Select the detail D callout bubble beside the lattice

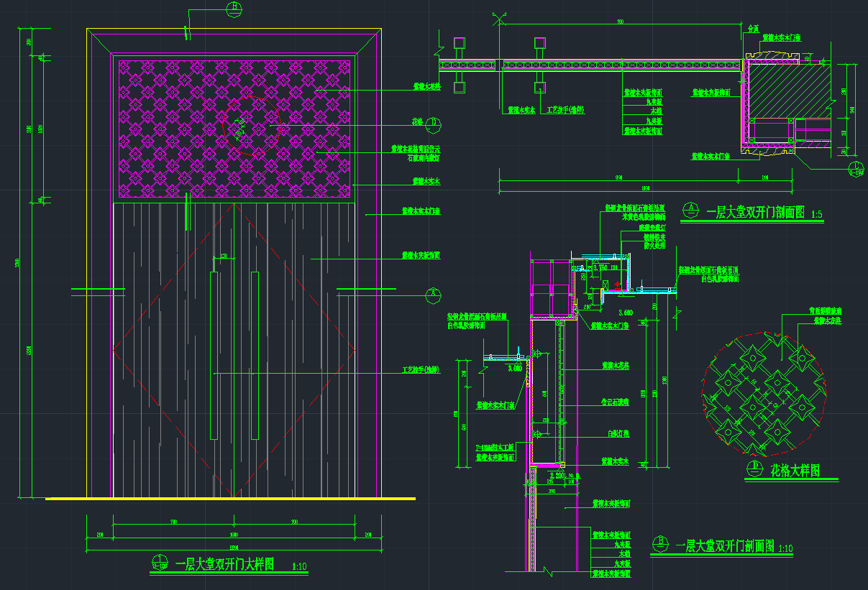(433, 123)
